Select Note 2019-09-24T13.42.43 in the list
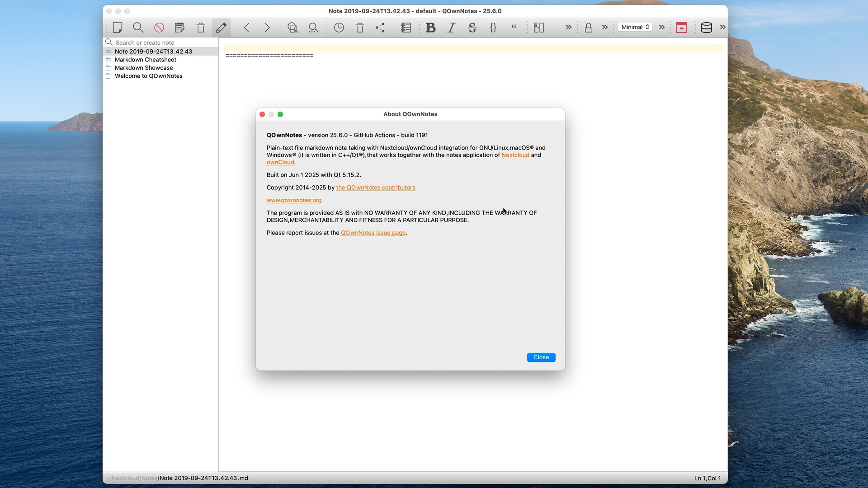868x488 pixels. pos(161,52)
